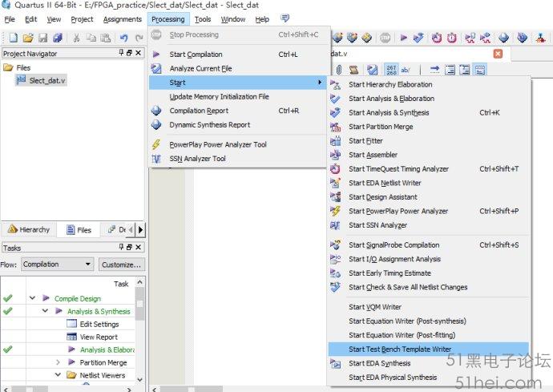Viewport: 553px width, 392px height.
Task: Click the New file toolbar icon
Action: 14,38
